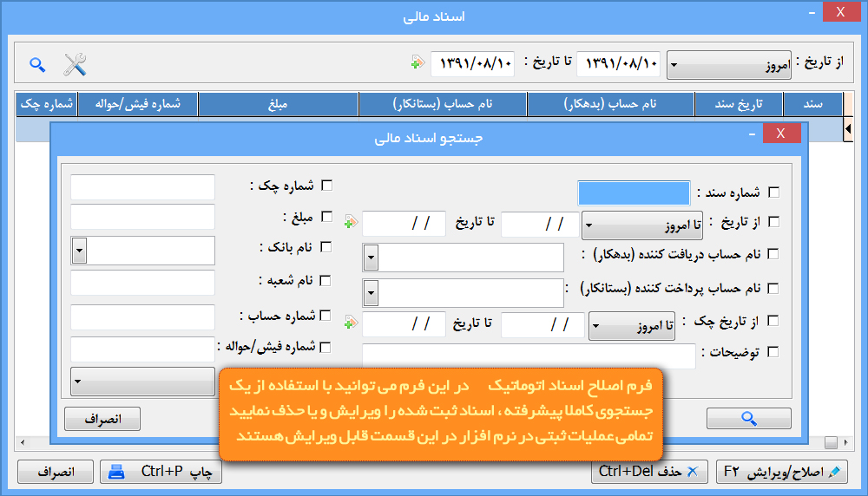Screen dimensions: 868x496
Task: Click the magnifier search icon in main toolbar
Action: coord(36,64)
